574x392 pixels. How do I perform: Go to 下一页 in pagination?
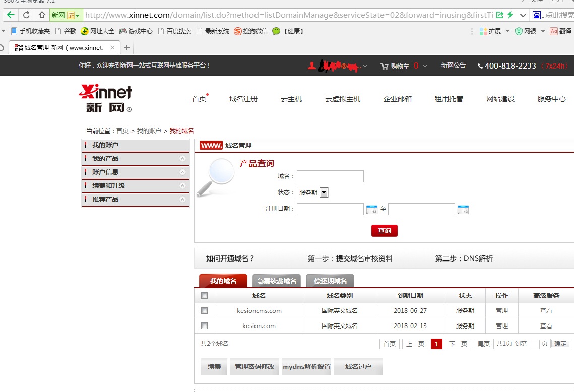tap(458, 344)
